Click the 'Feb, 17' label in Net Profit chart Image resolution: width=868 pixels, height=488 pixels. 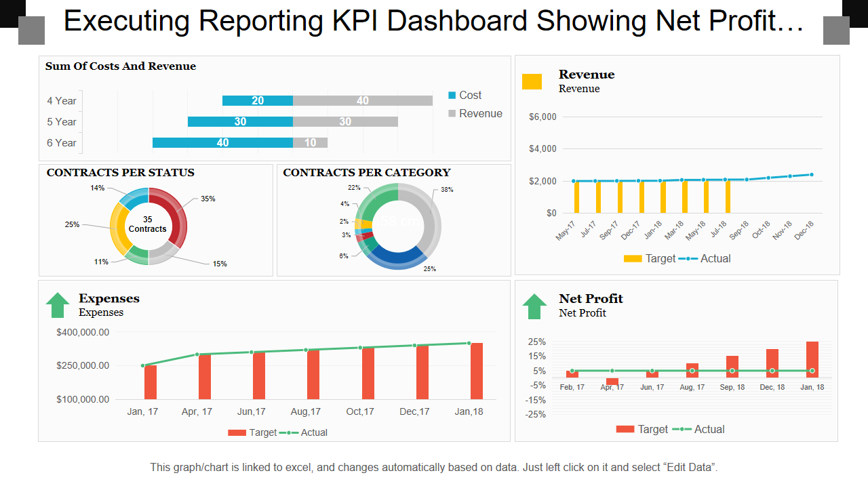coord(572,387)
